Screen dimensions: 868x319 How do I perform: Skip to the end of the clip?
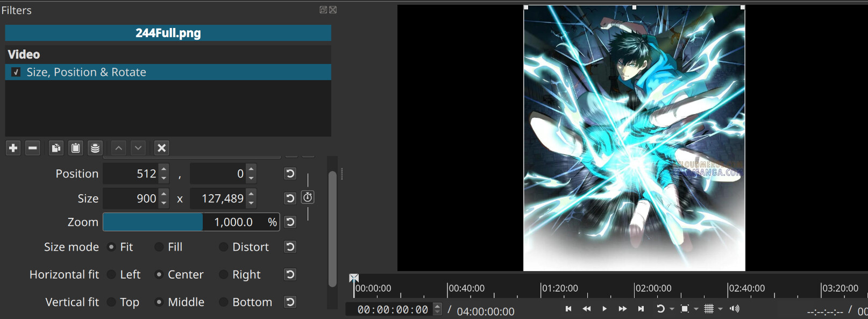641,309
